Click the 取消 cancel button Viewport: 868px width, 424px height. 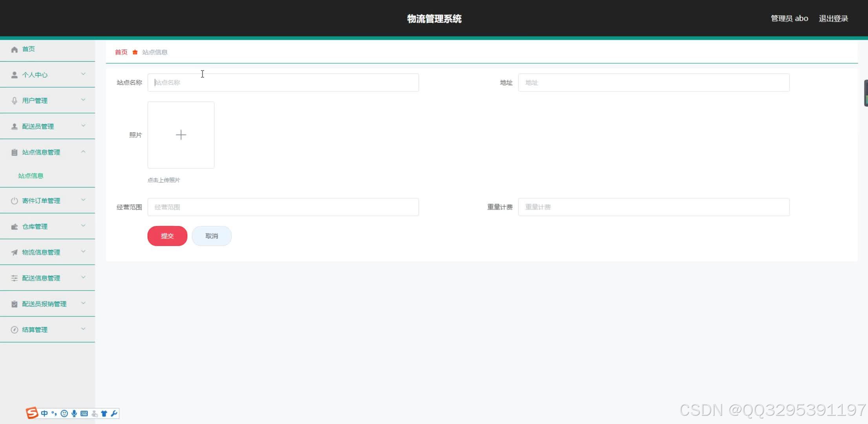coord(212,236)
